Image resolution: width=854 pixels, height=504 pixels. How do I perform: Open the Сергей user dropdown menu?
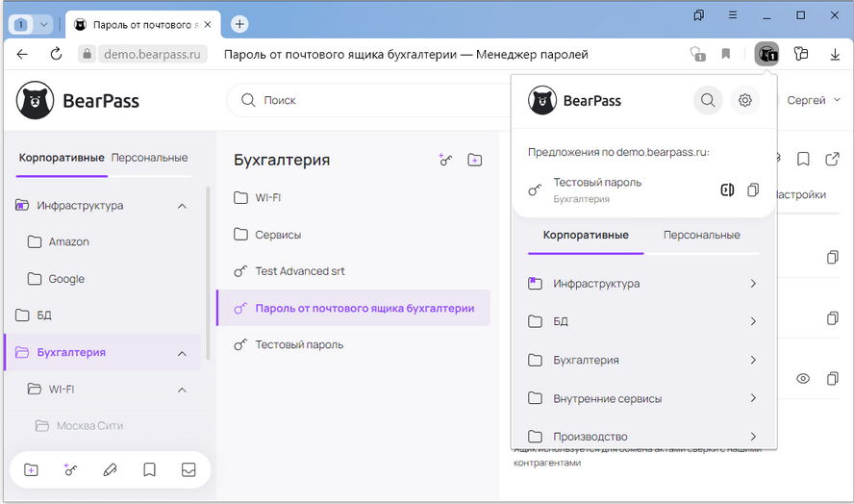tap(814, 100)
